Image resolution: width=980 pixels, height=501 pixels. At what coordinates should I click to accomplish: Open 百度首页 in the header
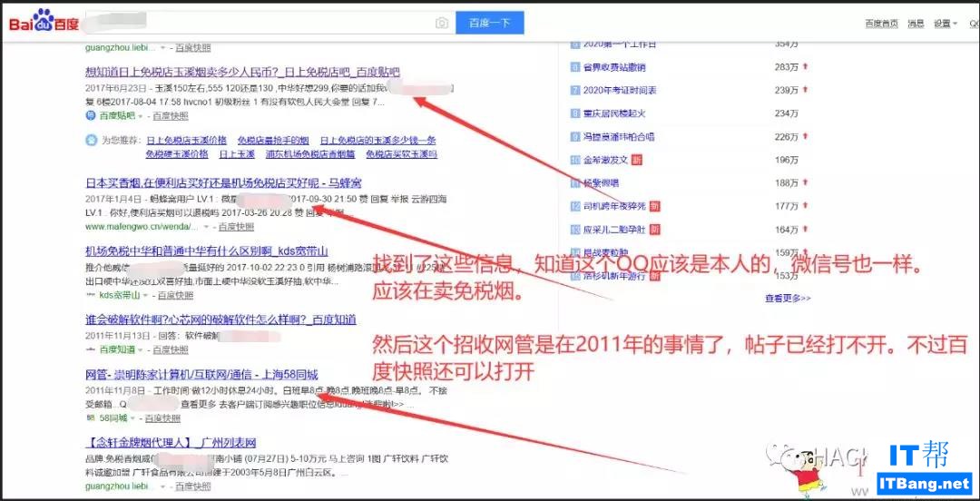(x=881, y=24)
